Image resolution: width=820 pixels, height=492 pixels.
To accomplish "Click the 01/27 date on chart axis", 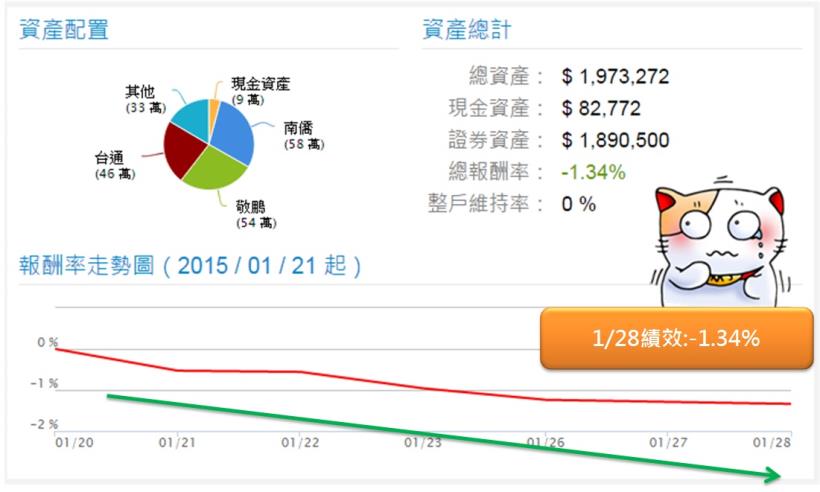I will [668, 443].
